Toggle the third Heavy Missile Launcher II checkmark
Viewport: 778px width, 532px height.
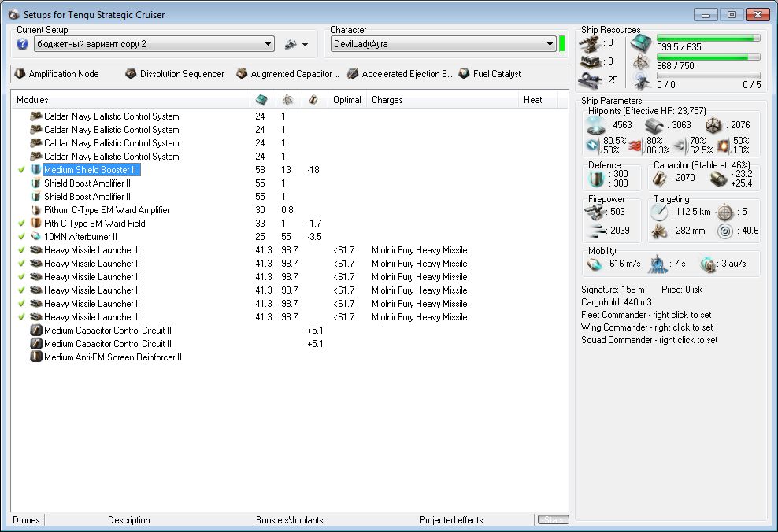click(x=21, y=277)
